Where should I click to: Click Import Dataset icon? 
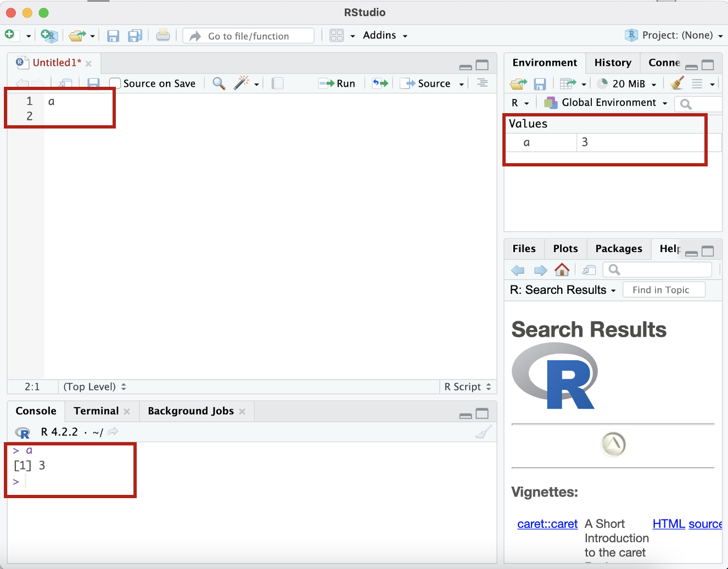click(568, 83)
